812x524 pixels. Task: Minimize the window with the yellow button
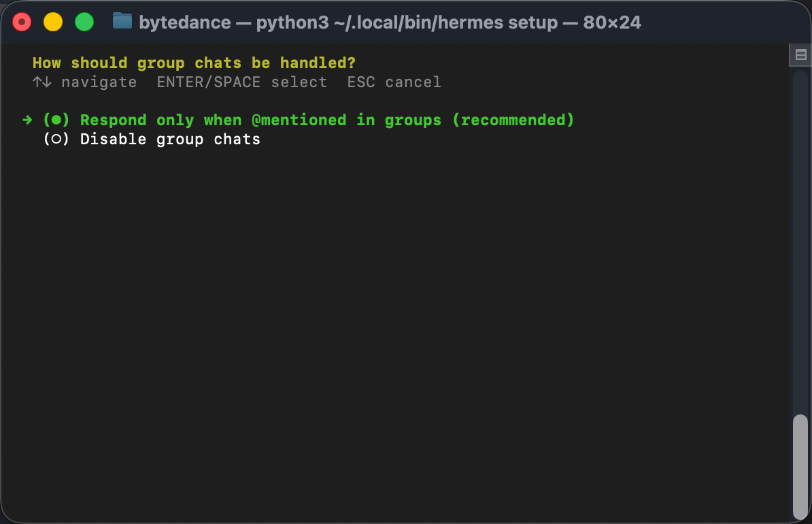point(53,22)
